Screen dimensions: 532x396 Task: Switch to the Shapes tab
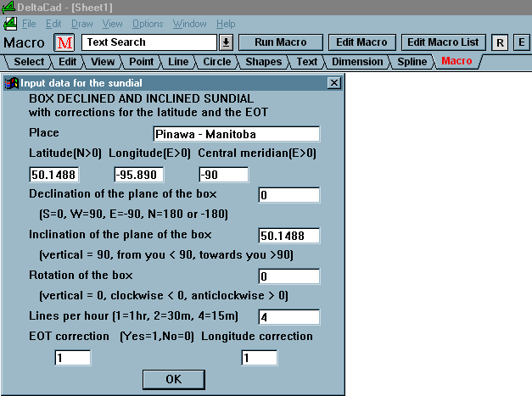pyautogui.click(x=264, y=61)
